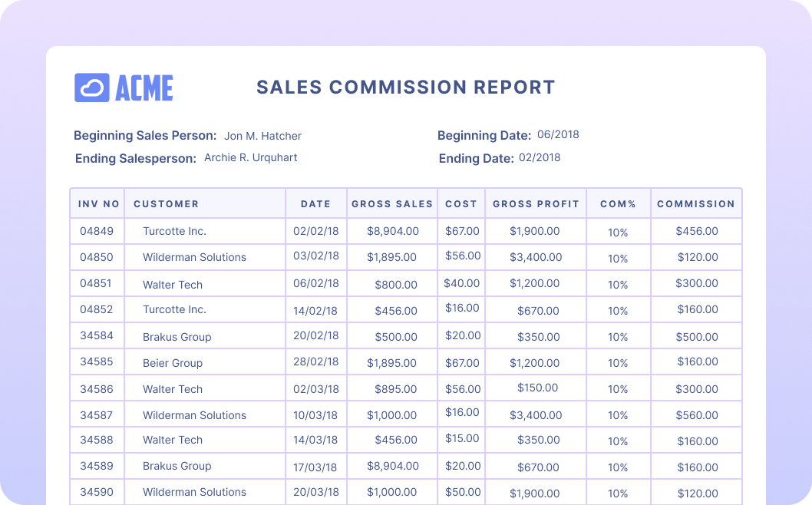Click the date cell 14/03/18

[x=315, y=440]
